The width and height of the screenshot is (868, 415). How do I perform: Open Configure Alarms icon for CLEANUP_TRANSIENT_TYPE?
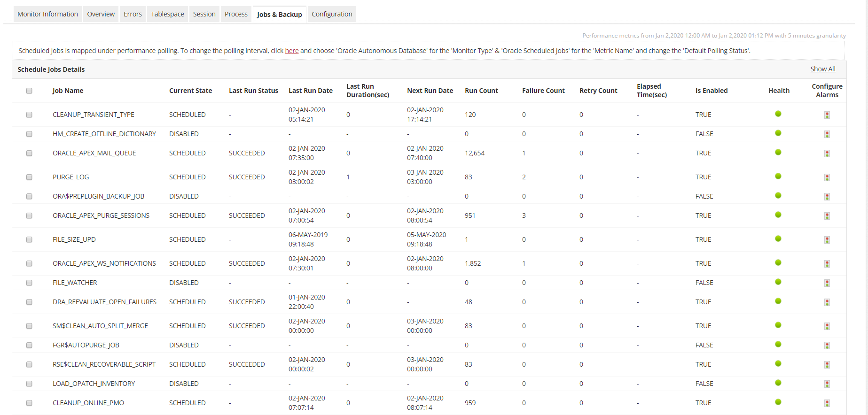pyautogui.click(x=827, y=115)
